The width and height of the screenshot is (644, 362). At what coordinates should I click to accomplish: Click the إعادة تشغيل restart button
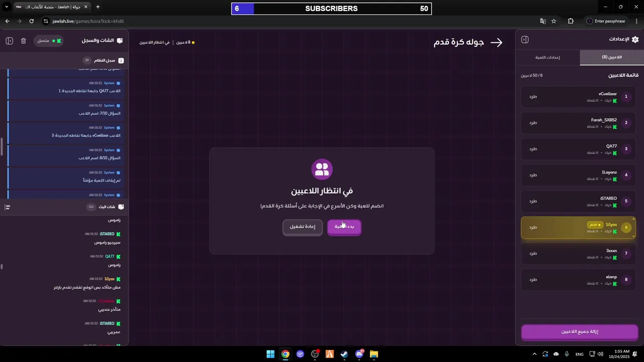point(302,227)
